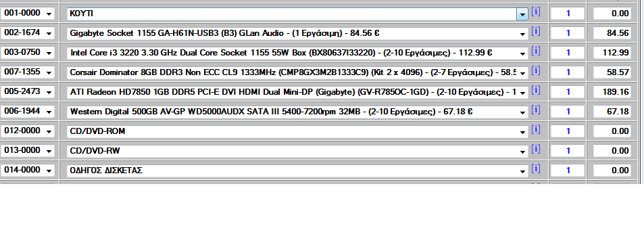Click quantity field in CD/DVD-RW row
This screenshot has width=644, height=249.
pos(567,151)
